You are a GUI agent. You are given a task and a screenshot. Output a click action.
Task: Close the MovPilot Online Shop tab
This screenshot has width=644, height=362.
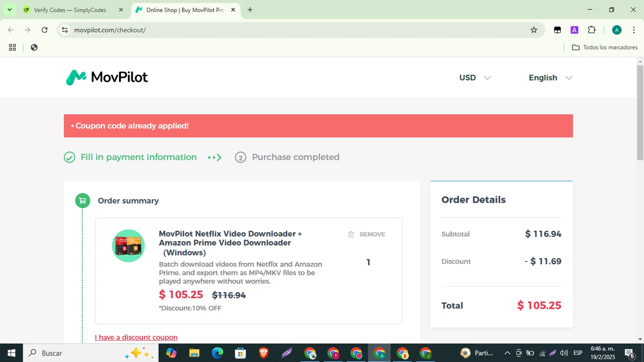233,10
